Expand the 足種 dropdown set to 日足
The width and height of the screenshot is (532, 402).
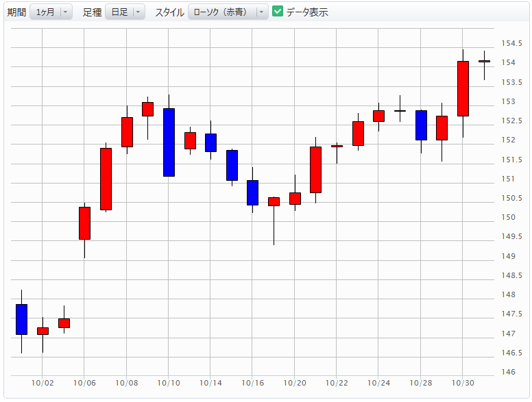pos(124,12)
